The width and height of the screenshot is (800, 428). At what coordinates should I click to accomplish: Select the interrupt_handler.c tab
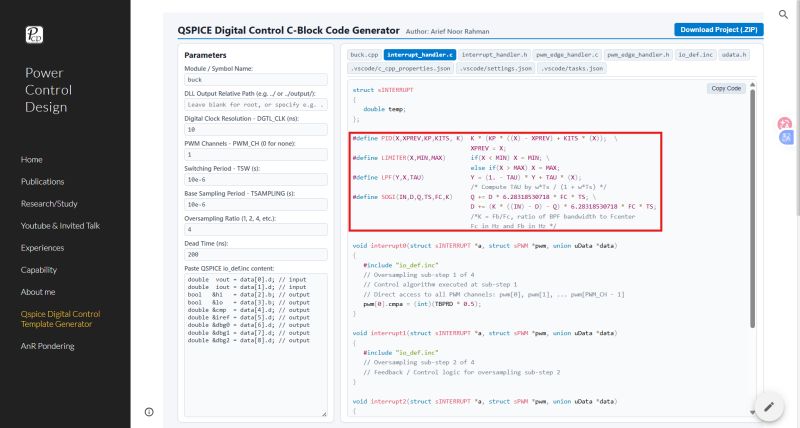click(x=419, y=55)
